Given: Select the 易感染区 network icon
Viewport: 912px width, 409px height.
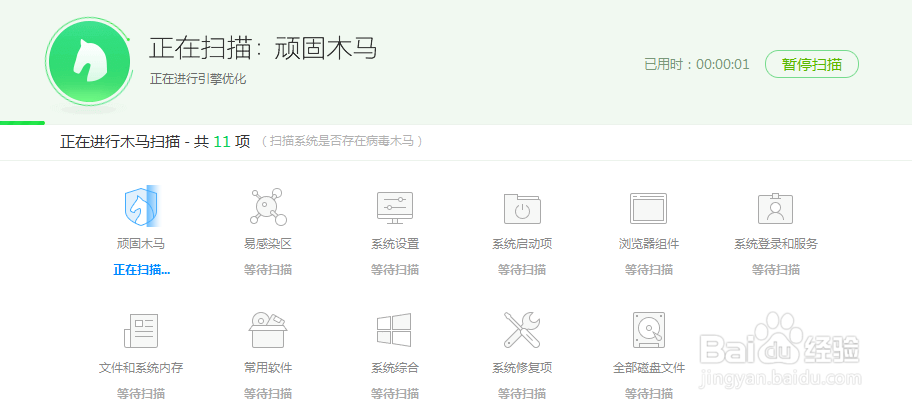Looking at the screenshot, I should pyautogui.click(x=268, y=207).
